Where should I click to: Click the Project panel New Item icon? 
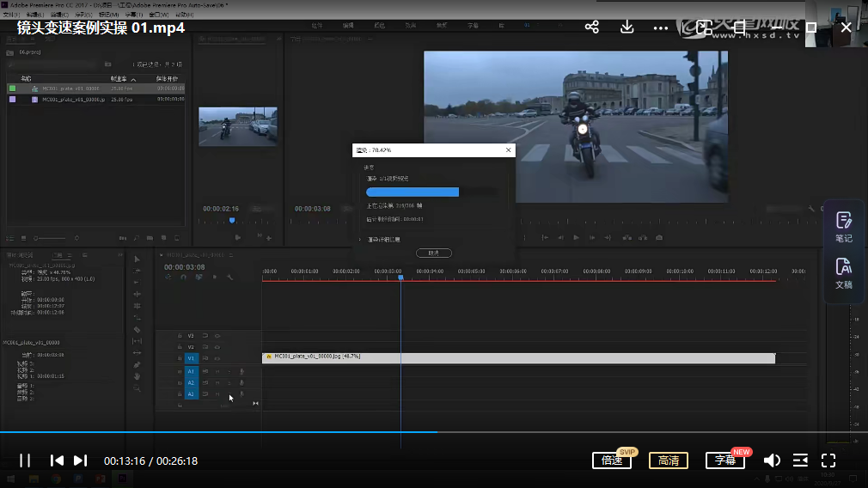164,238
